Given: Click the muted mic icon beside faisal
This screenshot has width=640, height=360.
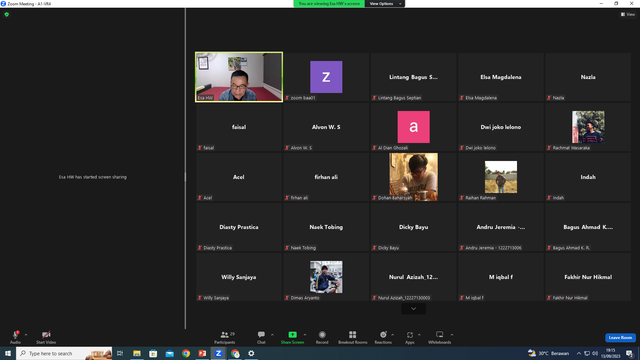Looking at the screenshot, I should click(200, 148).
